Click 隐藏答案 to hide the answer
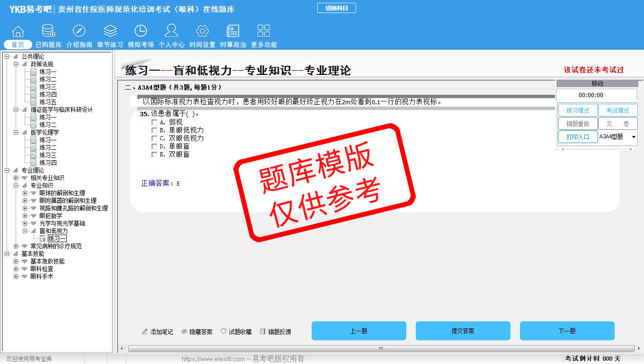644x364 pixels. (197, 332)
